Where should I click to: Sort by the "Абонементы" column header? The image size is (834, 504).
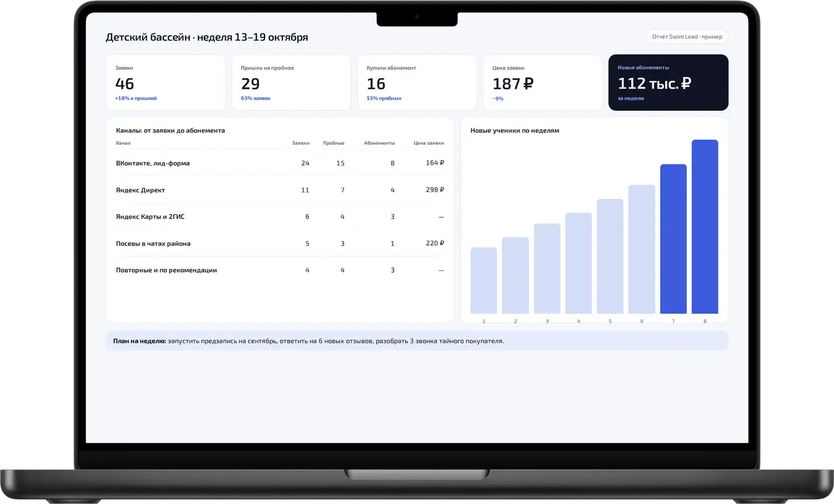(379, 143)
